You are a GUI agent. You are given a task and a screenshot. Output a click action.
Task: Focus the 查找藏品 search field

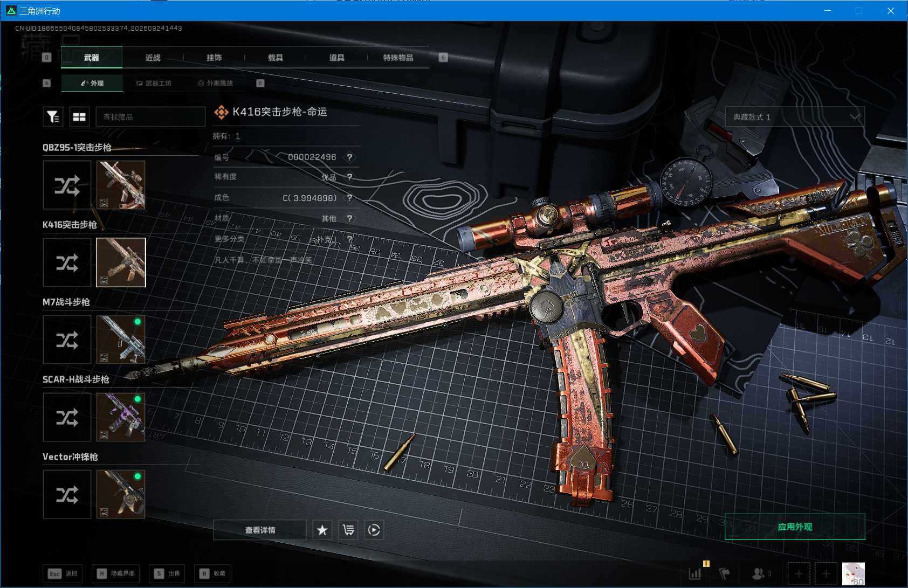click(150, 116)
